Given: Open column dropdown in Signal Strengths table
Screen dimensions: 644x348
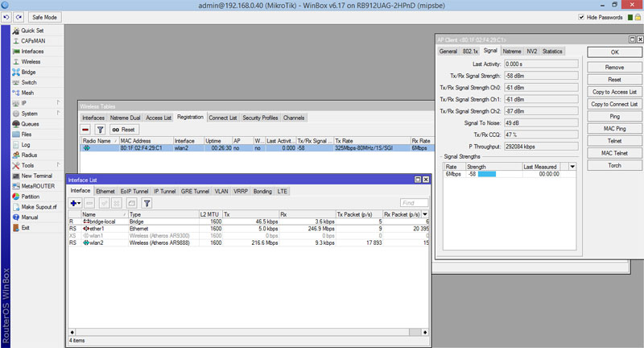Looking at the screenshot, I should coord(572,167).
